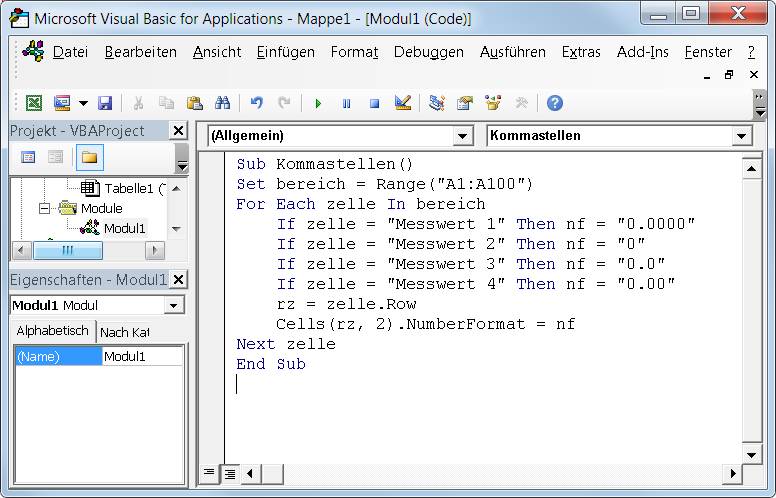
Task: Close the Eigenschaften properties panel
Action: [x=178, y=280]
